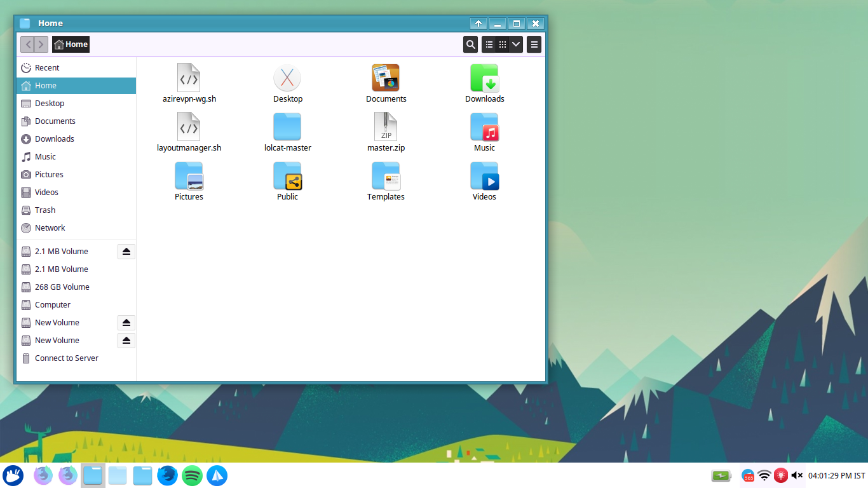Expand the view options dropdown arrow
This screenshot has height=488, width=868.
pos(516,44)
